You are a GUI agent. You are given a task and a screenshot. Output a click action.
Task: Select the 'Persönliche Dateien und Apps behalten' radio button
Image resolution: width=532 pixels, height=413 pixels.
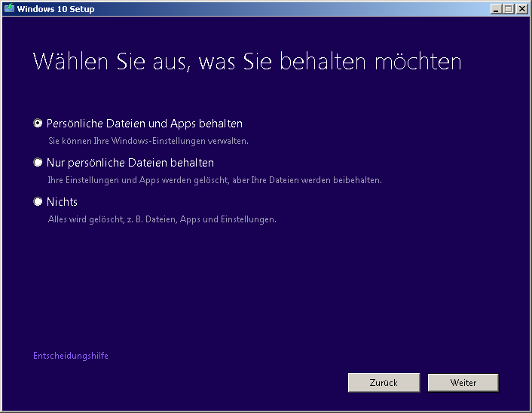[x=38, y=124]
